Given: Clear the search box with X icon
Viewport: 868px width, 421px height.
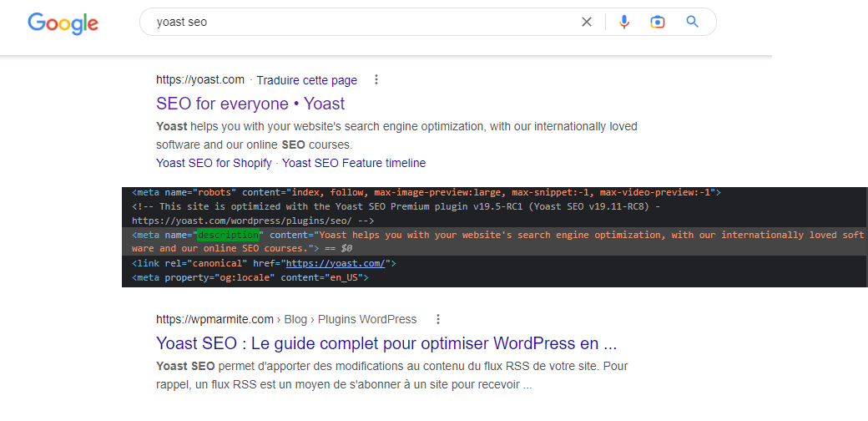Looking at the screenshot, I should tap(587, 23).
